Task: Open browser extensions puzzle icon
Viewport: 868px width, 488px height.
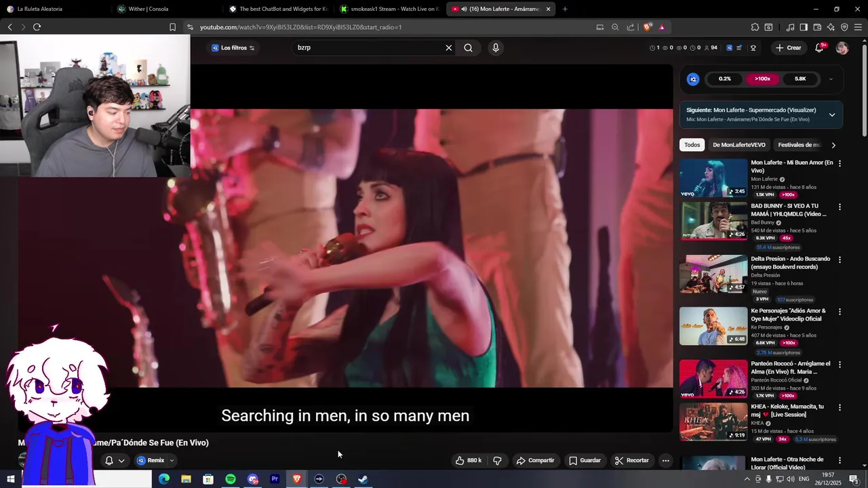Action: [755, 27]
